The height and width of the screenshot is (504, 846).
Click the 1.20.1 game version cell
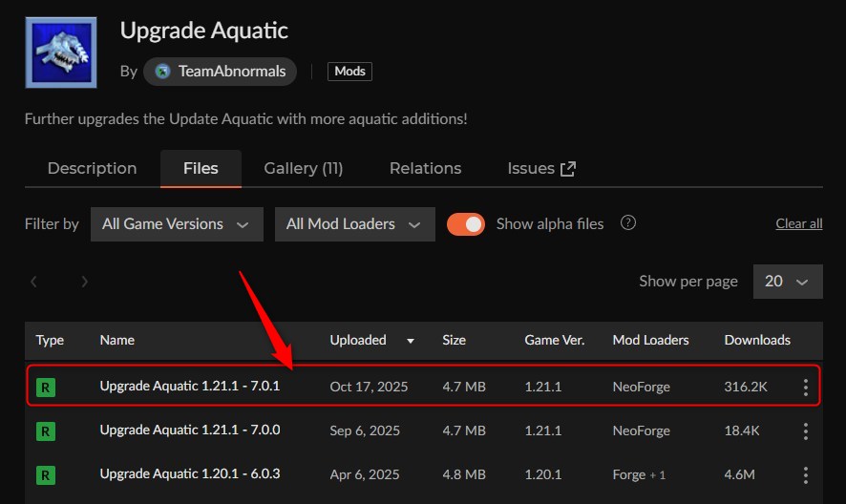pos(542,474)
